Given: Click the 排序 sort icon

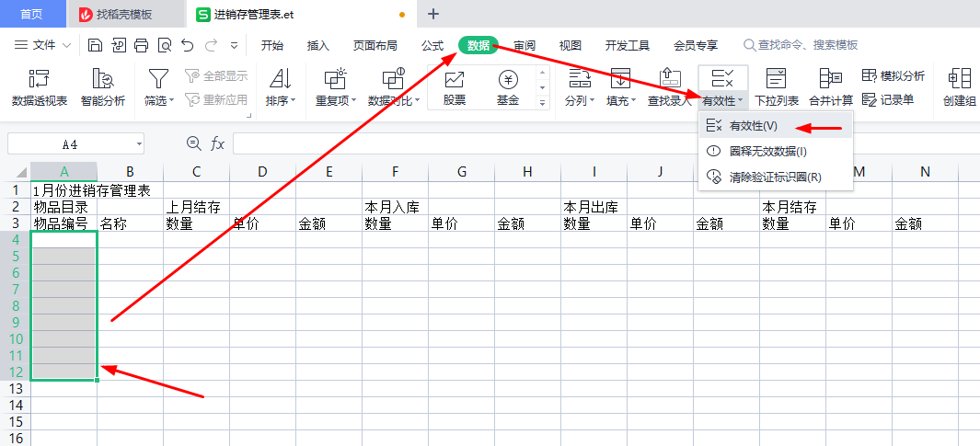Looking at the screenshot, I should [280, 79].
